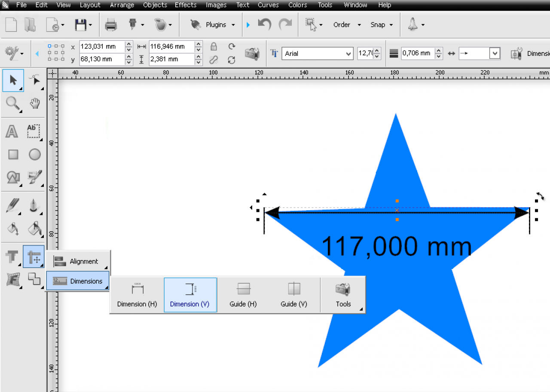The height and width of the screenshot is (392, 550).
Task: Select the Zoom magnifier tool
Action: pos(12,104)
